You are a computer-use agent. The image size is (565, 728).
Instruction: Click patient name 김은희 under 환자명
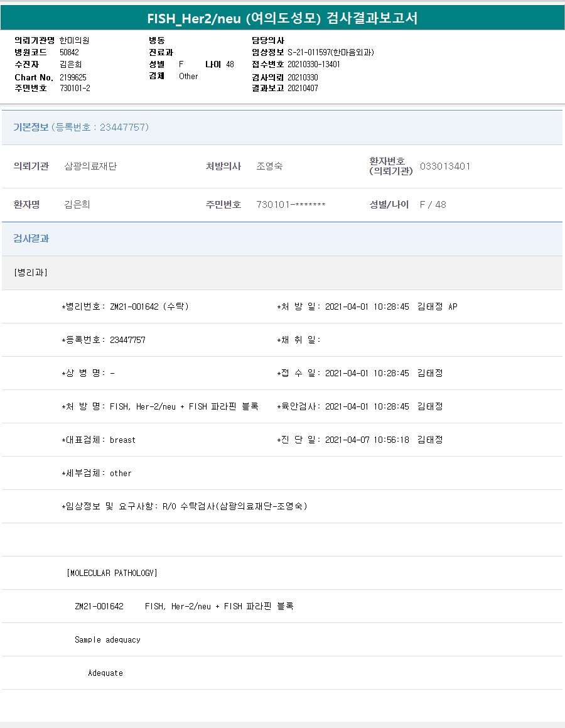coord(77,205)
